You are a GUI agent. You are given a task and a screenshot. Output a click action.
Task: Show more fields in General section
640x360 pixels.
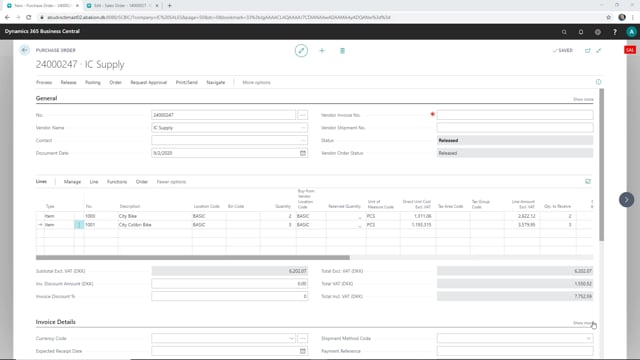[x=583, y=99]
